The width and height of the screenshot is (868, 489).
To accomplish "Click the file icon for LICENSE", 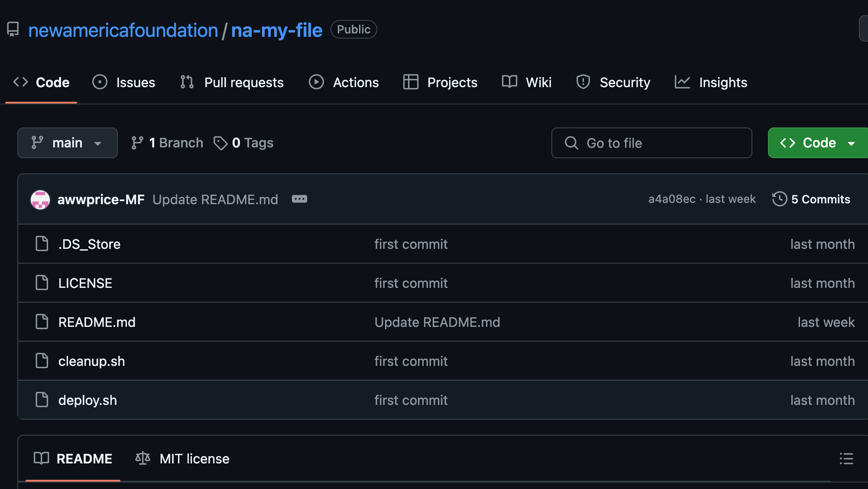I will tap(42, 283).
